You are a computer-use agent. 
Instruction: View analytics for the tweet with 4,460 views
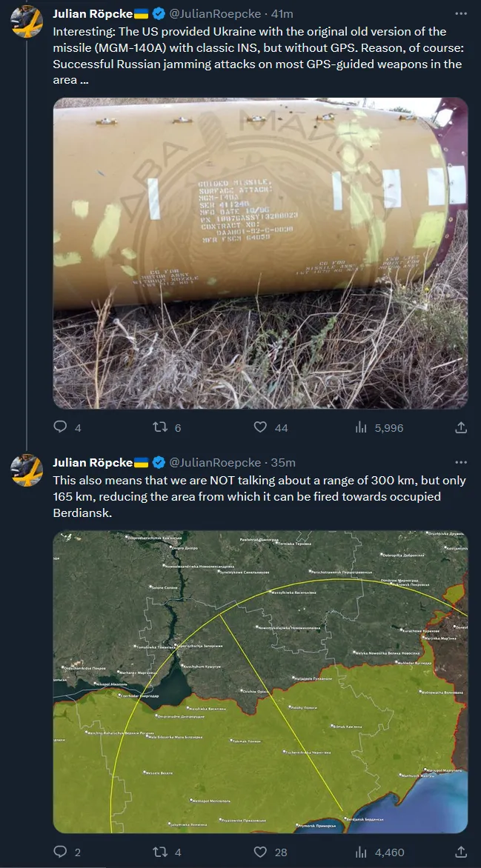pyautogui.click(x=362, y=852)
